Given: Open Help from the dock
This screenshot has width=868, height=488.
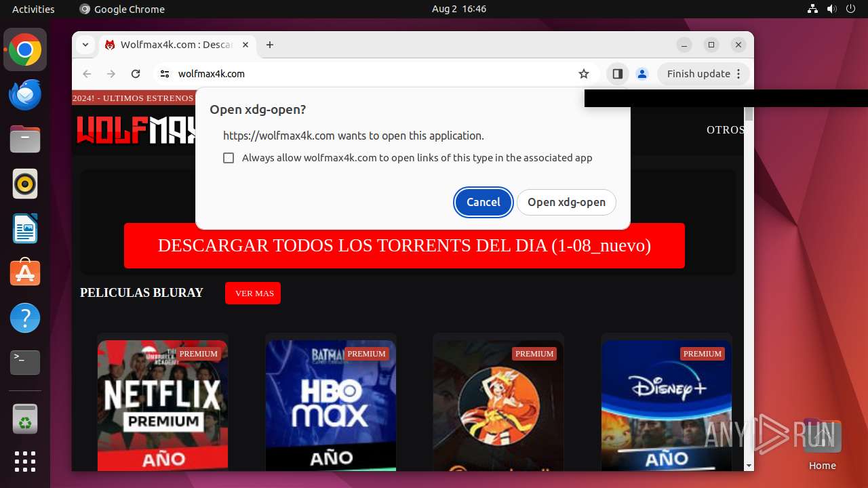Looking at the screenshot, I should click(25, 318).
